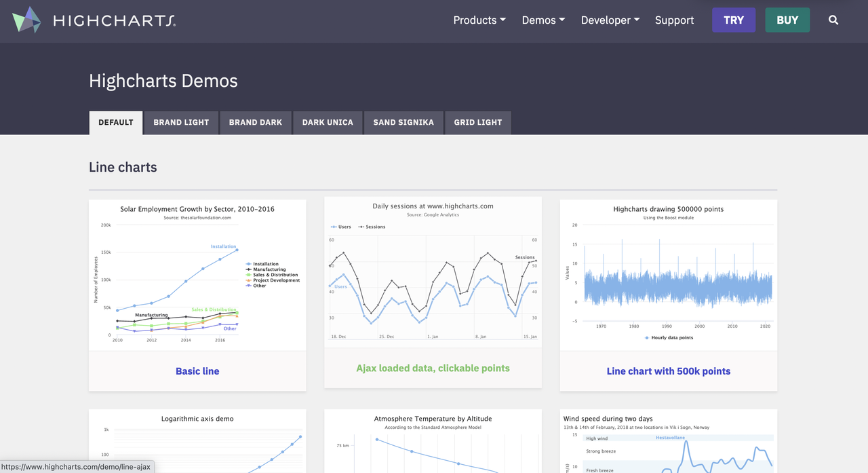Click the TRY button
Image resolution: width=868 pixels, height=473 pixels.
[x=734, y=20]
